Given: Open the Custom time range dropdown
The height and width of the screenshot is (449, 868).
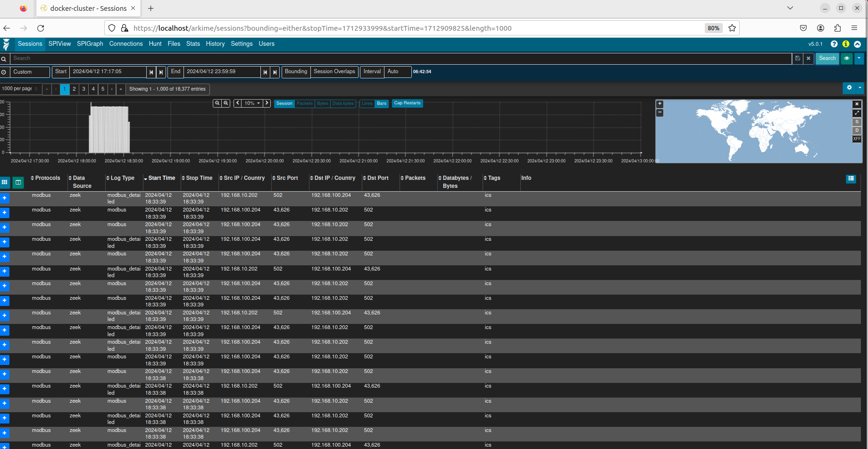Looking at the screenshot, I should 26,72.
